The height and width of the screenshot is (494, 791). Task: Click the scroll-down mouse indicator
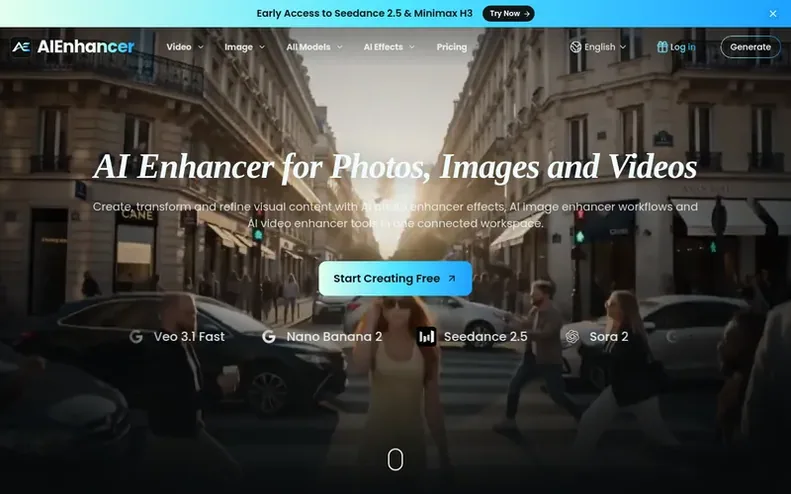coord(395,459)
